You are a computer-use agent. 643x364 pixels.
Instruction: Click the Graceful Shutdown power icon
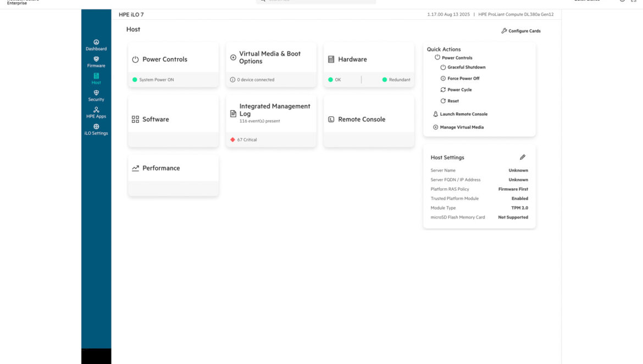click(443, 68)
